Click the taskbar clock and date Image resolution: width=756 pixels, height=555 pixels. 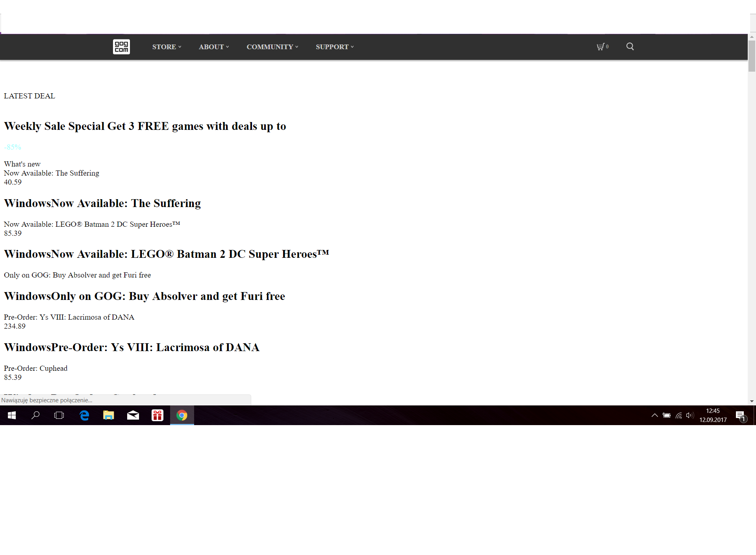713,415
